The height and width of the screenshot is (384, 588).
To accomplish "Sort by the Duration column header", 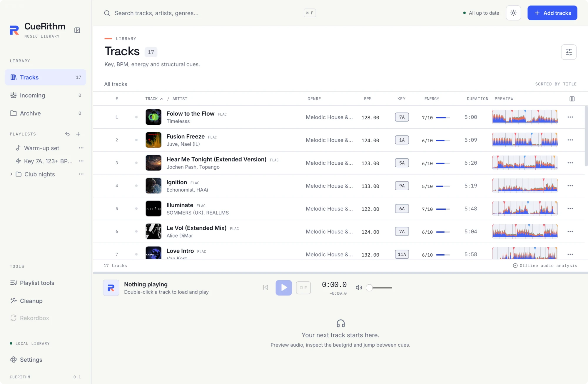I will pos(477,99).
